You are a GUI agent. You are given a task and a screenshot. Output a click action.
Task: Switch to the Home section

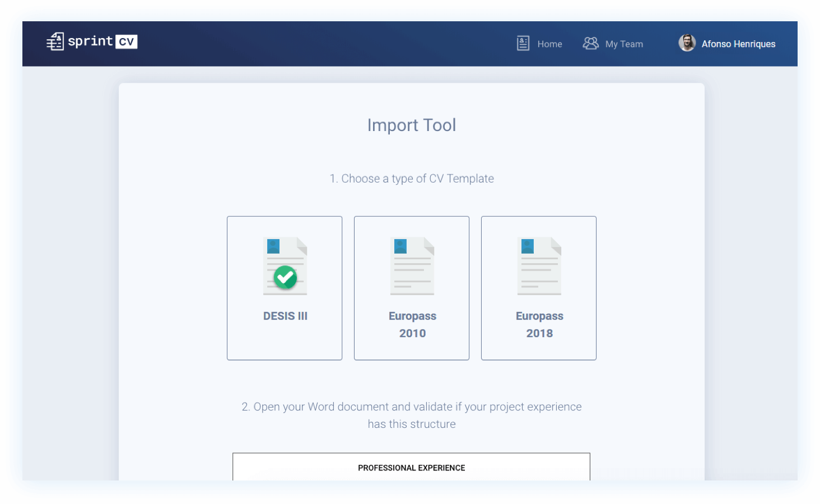(x=549, y=44)
